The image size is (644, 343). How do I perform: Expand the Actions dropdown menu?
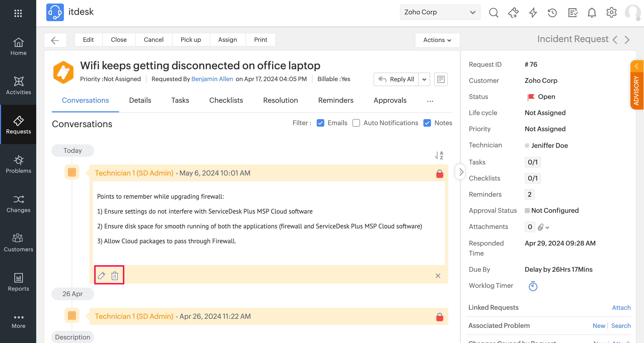[x=437, y=40]
